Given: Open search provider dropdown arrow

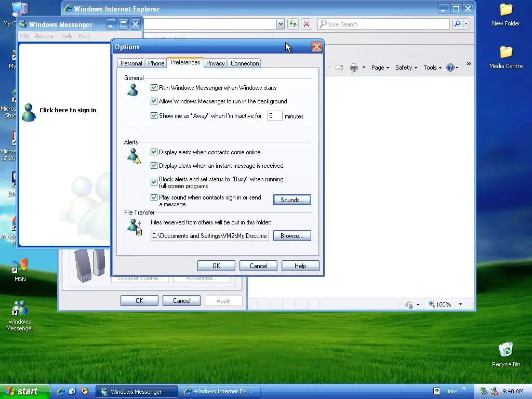Looking at the screenshot, I should [466, 24].
